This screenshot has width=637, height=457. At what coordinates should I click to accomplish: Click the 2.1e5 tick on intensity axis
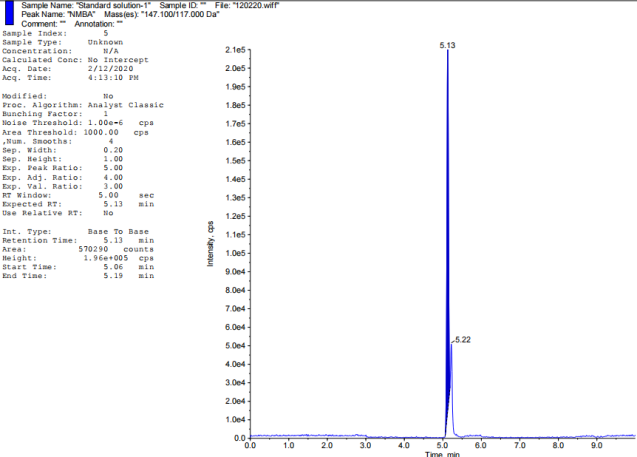pyautogui.click(x=235, y=50)
